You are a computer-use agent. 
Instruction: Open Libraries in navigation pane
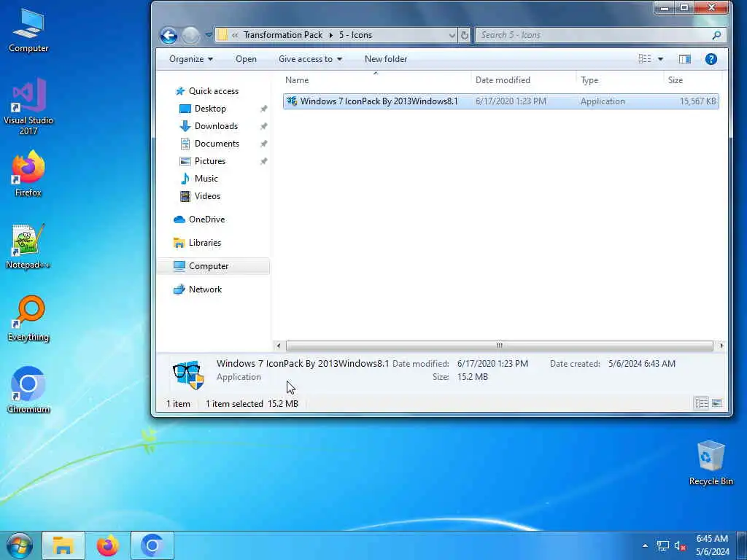tap(205, 243)
